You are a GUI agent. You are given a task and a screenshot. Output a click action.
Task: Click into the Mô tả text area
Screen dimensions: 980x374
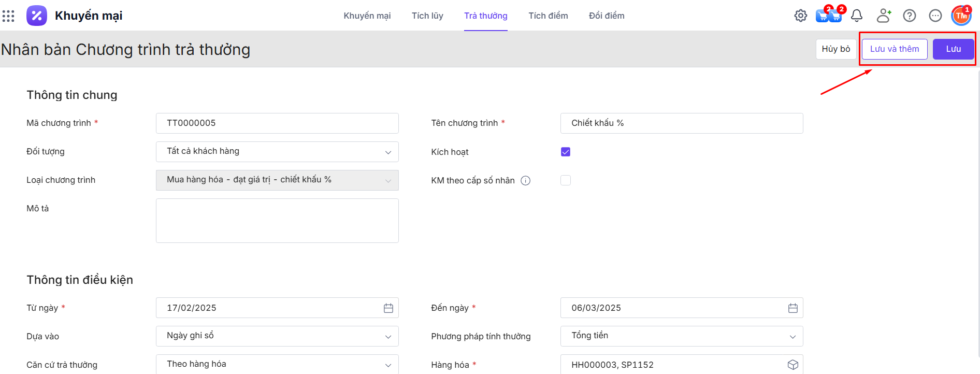[277, 221]
